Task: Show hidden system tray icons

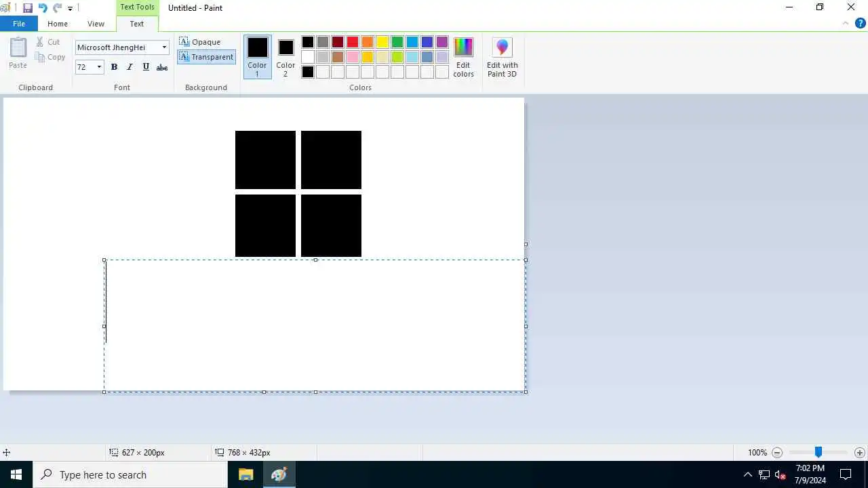Action: click(x=748, y=474)
